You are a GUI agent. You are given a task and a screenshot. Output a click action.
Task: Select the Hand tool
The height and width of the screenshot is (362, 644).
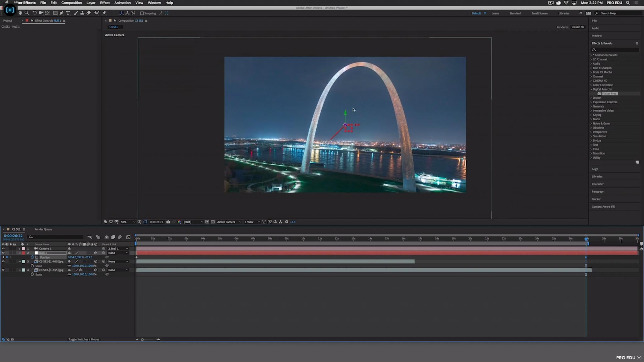20,13
